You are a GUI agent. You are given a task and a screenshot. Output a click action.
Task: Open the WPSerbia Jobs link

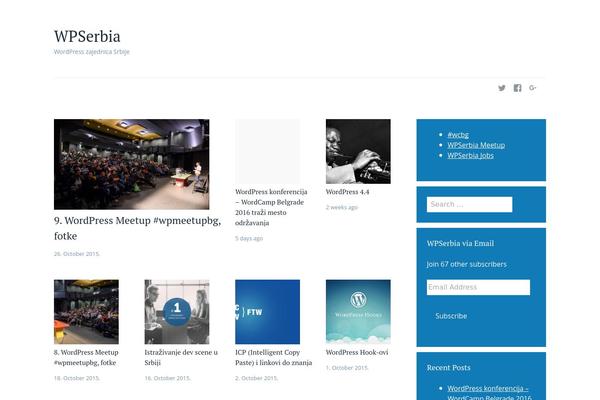pos(470,155)
